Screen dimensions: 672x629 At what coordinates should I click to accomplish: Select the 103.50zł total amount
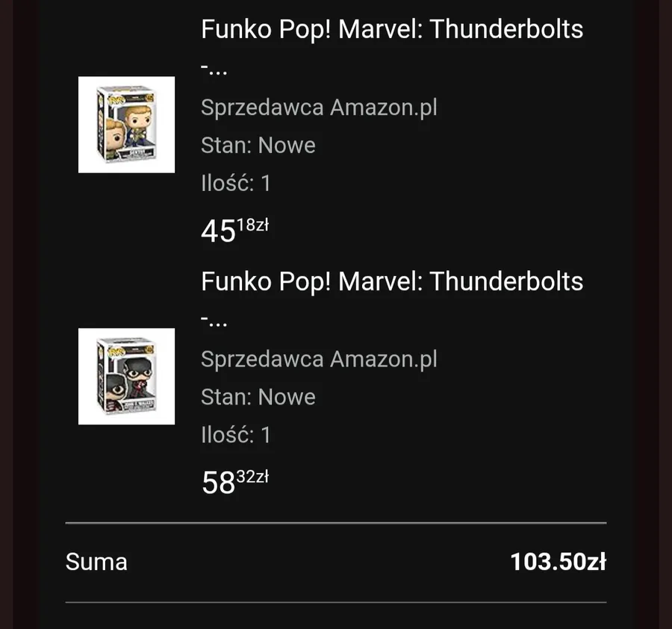(x=557, y=562)
